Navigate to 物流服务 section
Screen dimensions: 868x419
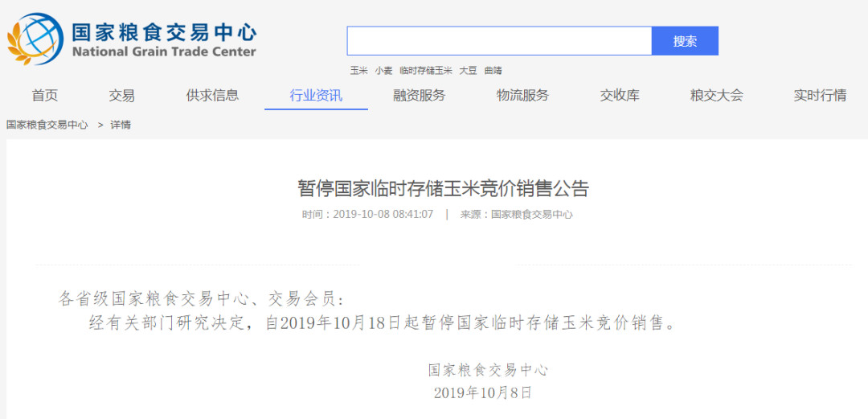tap(522, 96)
